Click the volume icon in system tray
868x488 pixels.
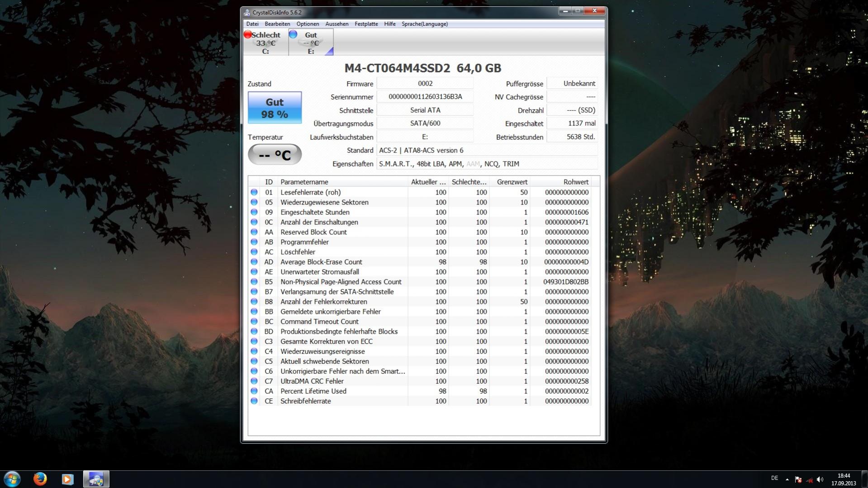tap(820, 479)
